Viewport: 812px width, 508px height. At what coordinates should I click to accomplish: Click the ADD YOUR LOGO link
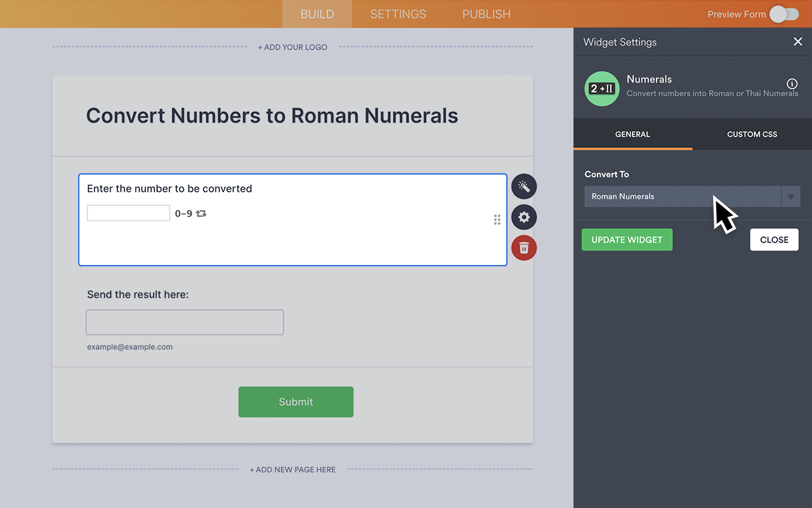point(292,46)
